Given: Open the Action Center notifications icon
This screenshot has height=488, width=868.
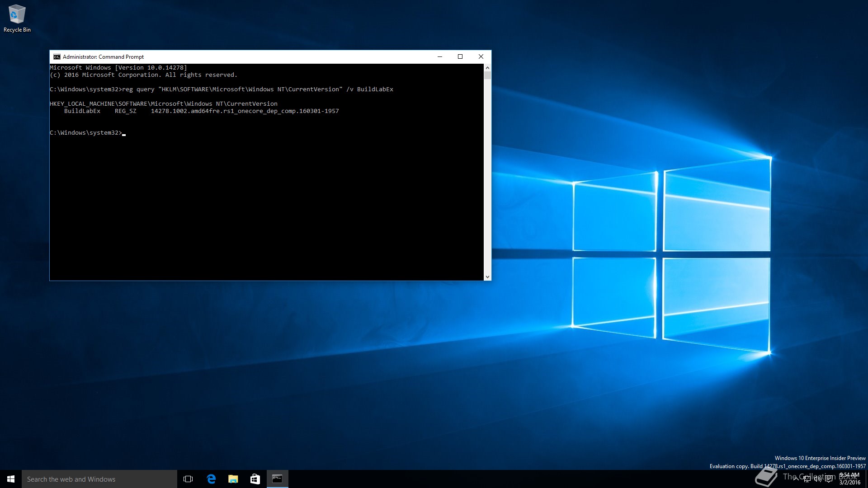Looking at the screenshot, I should click(829, 479).
